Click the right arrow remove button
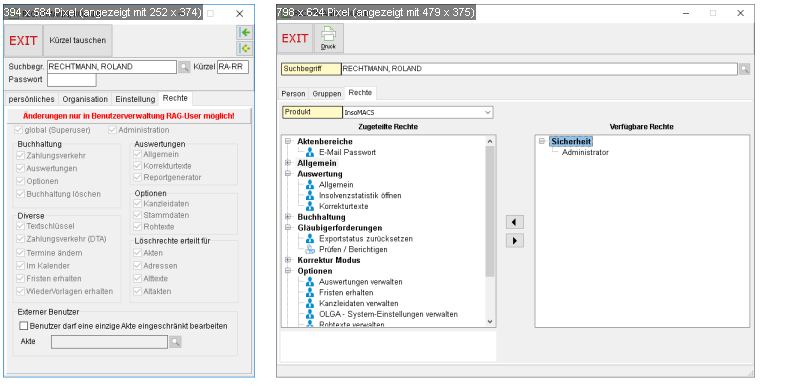 [x=515, y=241]
